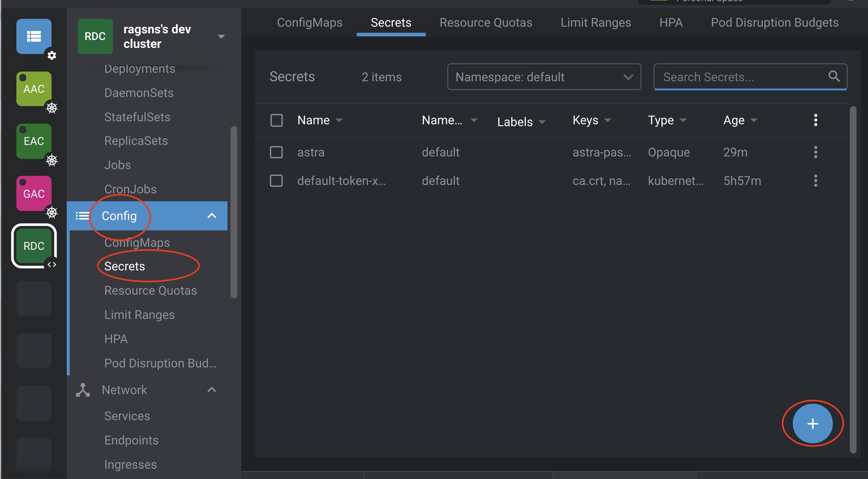Select the active RDC cluster icon
The height and width of the screenshot is (479, 868).
[34, 246]
